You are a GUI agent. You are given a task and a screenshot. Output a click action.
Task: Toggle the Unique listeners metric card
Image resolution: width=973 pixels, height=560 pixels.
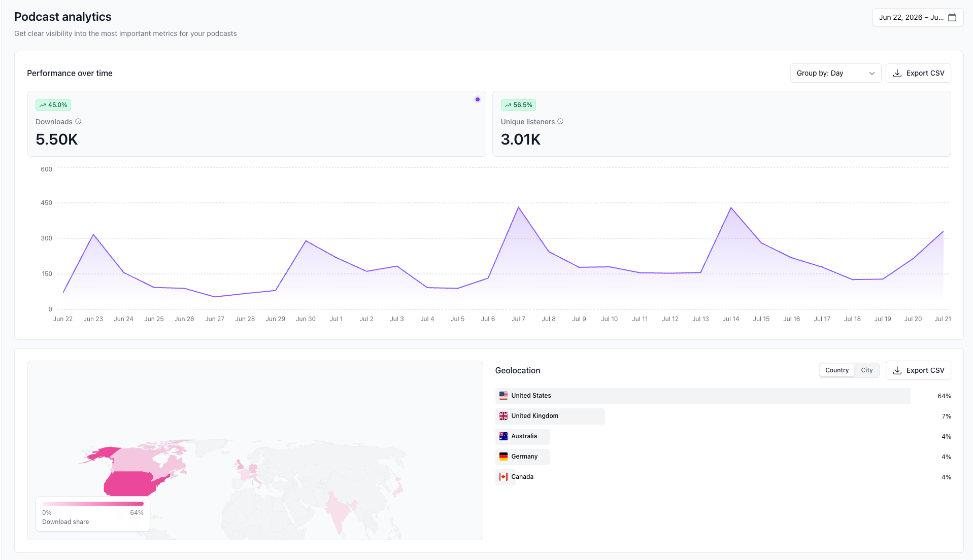(x=721, y=124)
